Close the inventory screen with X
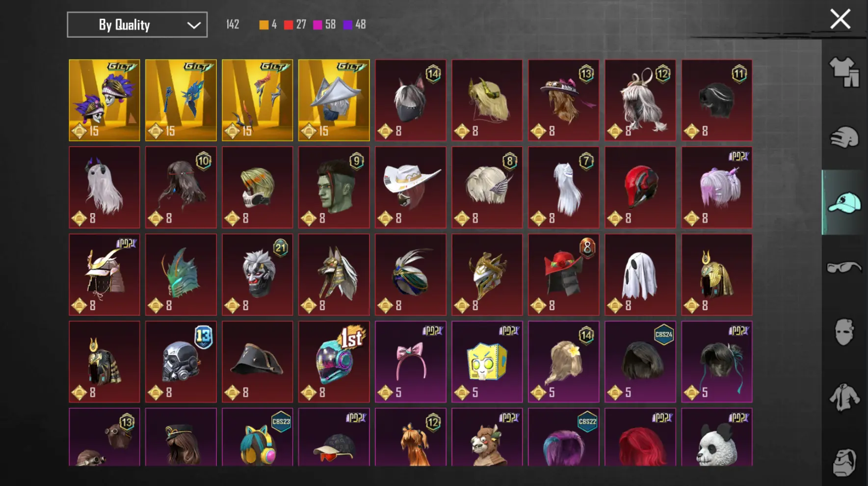 tap(840, 19)
